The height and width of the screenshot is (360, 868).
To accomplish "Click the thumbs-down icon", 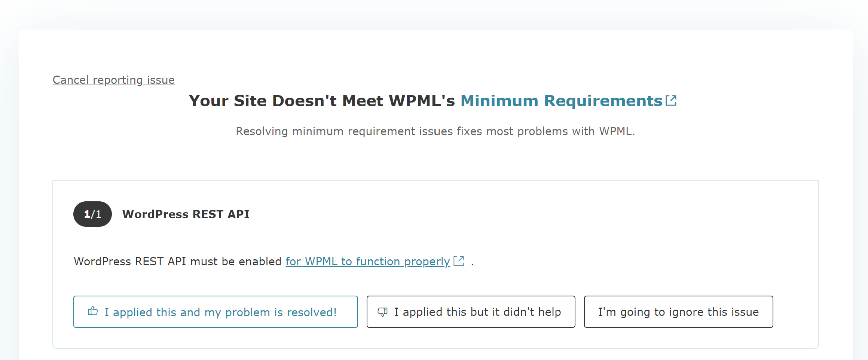I will point(383,312).
